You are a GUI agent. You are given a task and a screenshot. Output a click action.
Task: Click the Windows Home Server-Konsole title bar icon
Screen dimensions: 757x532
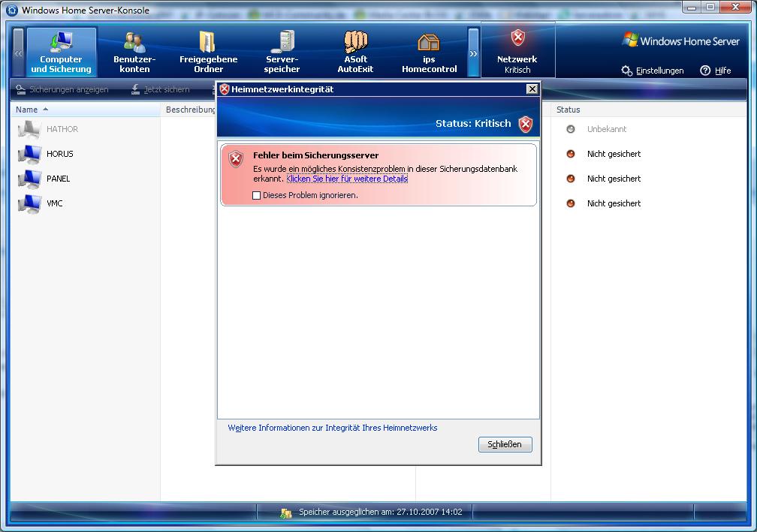tap(12, 10)
